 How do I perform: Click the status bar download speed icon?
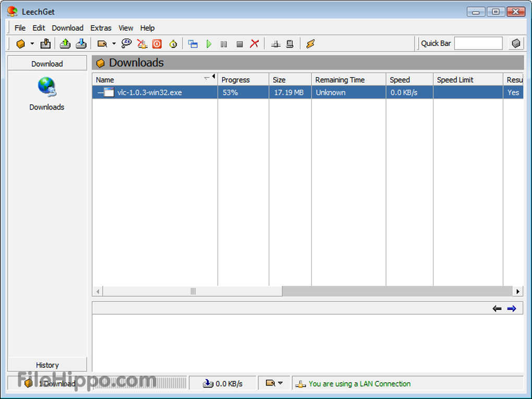click(x=208, y=383)
